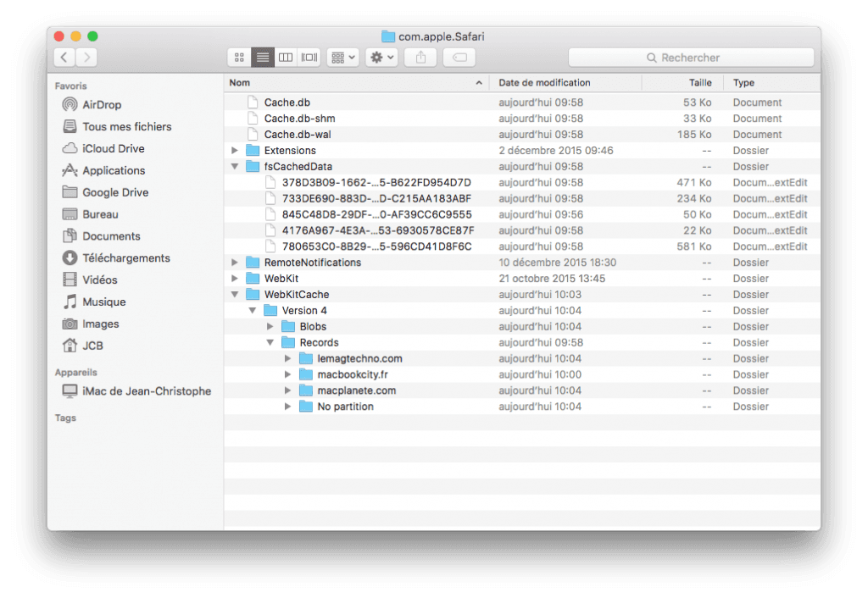Expand the macbookcity.fr folder
This screenshot has width=868, height=598.
click(x=288, y=374)
